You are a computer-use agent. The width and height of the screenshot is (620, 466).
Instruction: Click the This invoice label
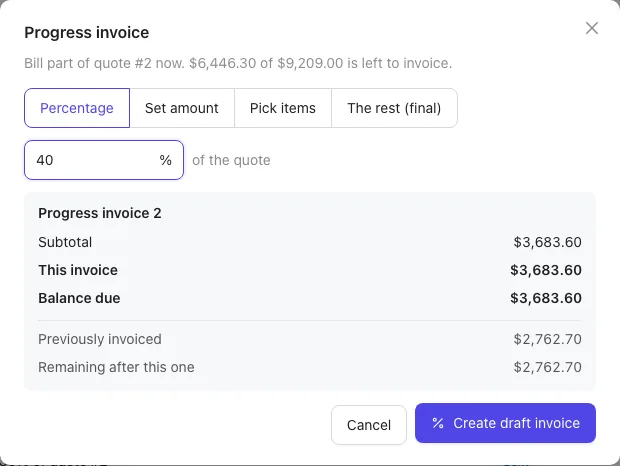click(x=78, y=270)
